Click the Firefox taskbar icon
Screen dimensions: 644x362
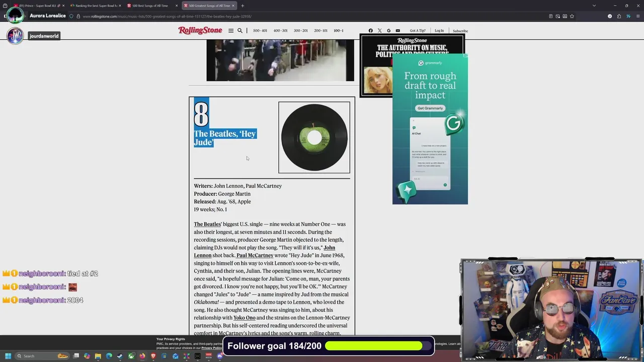tap(142, 356)
